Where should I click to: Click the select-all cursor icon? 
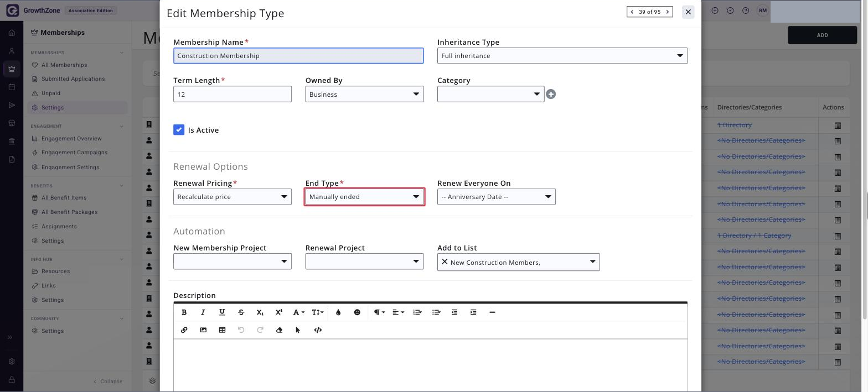tap(298, 330)
